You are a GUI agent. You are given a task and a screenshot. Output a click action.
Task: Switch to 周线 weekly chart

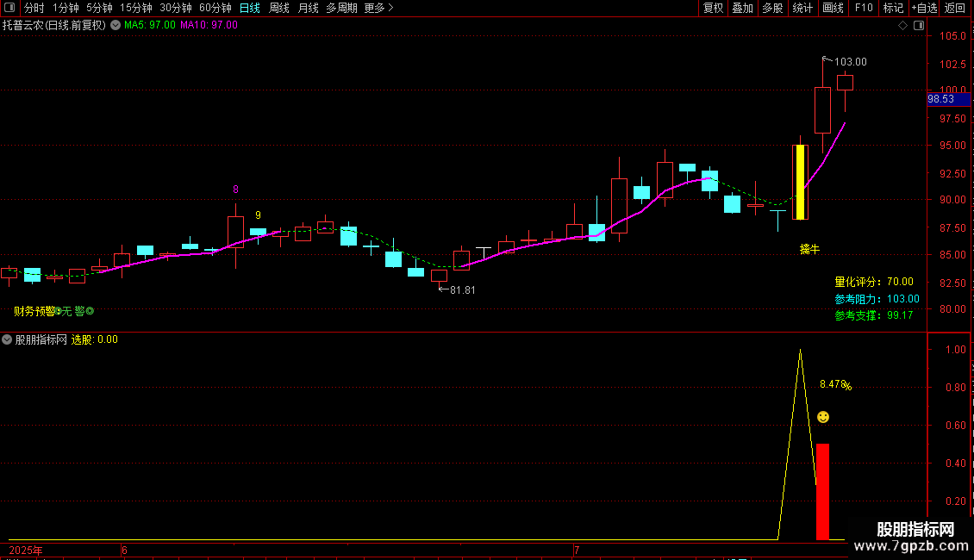pos(279,8)
